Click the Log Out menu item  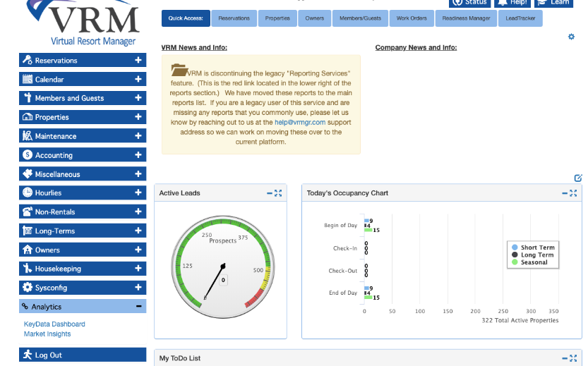pyautogui.click(x=83, y=355)
